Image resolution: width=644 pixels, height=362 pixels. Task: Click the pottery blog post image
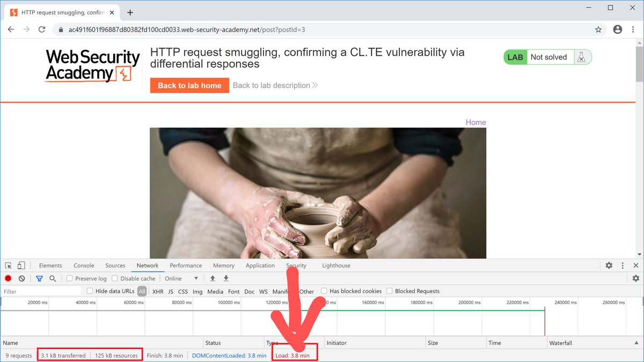click(x=318, y=193)
